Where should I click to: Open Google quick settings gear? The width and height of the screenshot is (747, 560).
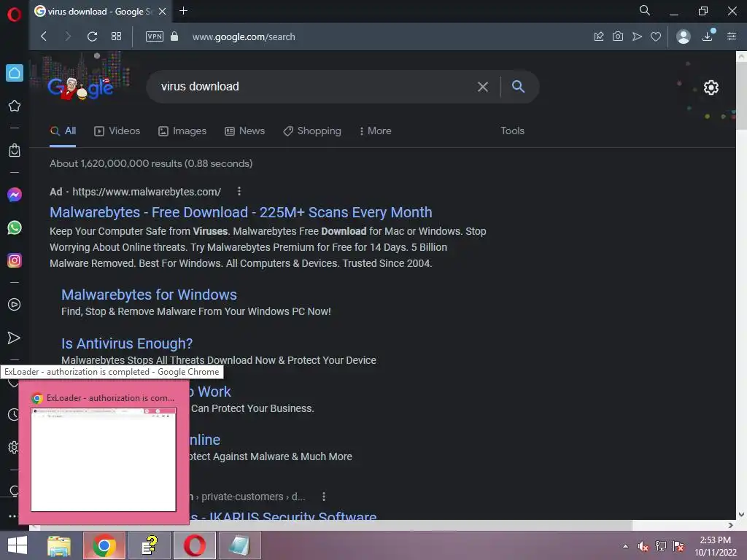(x=711, y=87)
